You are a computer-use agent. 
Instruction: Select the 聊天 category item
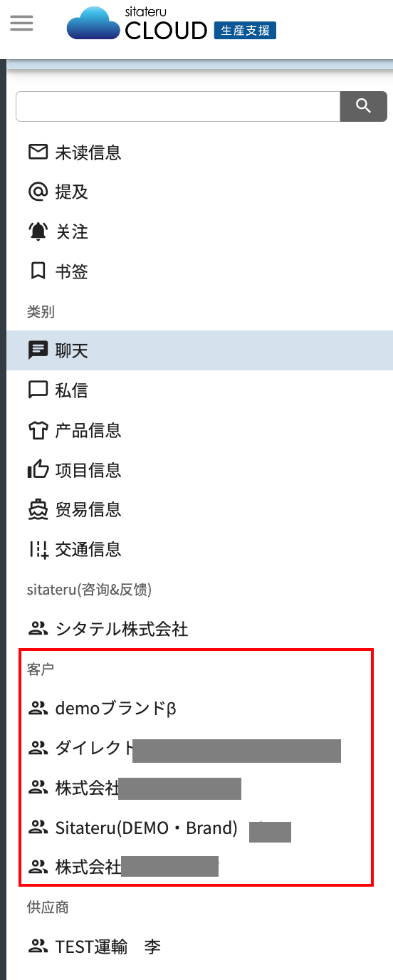199,350
